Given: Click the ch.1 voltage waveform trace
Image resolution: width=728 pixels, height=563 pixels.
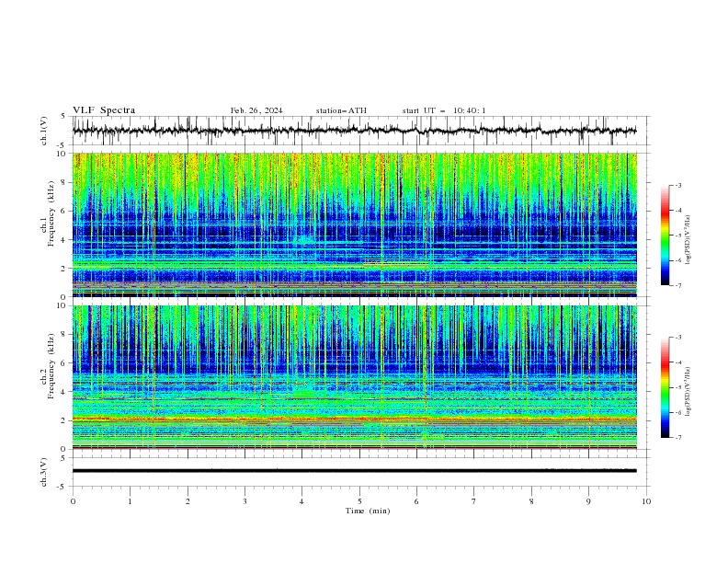Looking at the screenshot, I should [354, 131].
